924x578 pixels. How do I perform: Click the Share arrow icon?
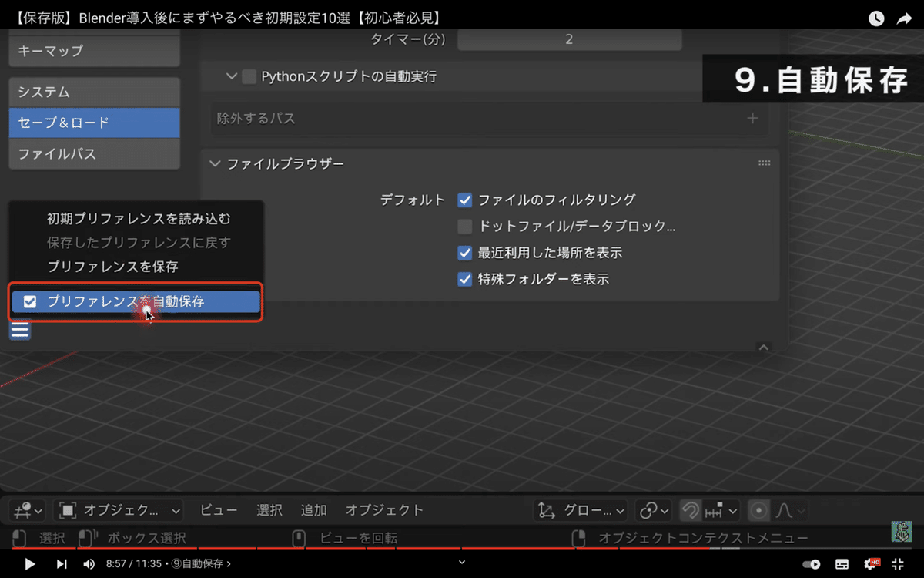pyautogui.click(x=904, y=18)
